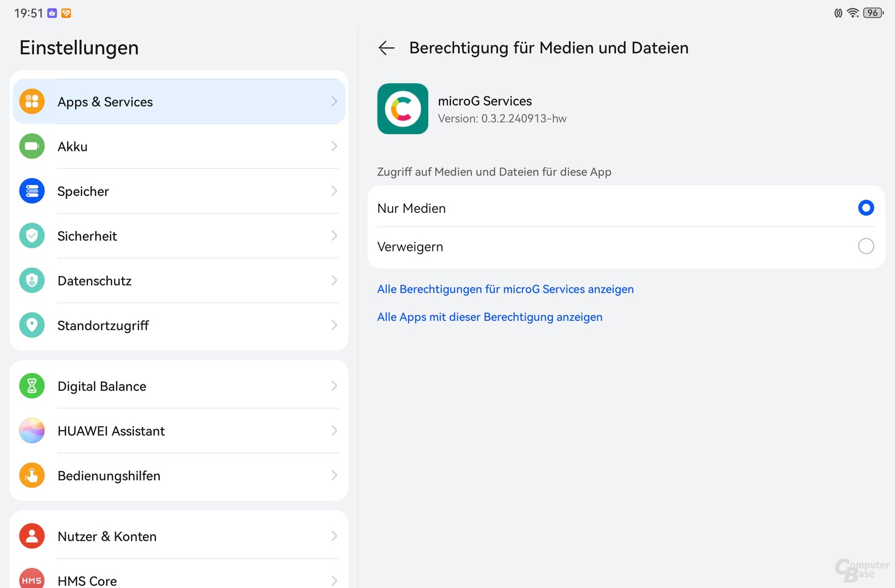Viewport: 895px width, 588px height.
Task: Tap the Nutzer & Konten person icon
Action: [x=32, y=536]
